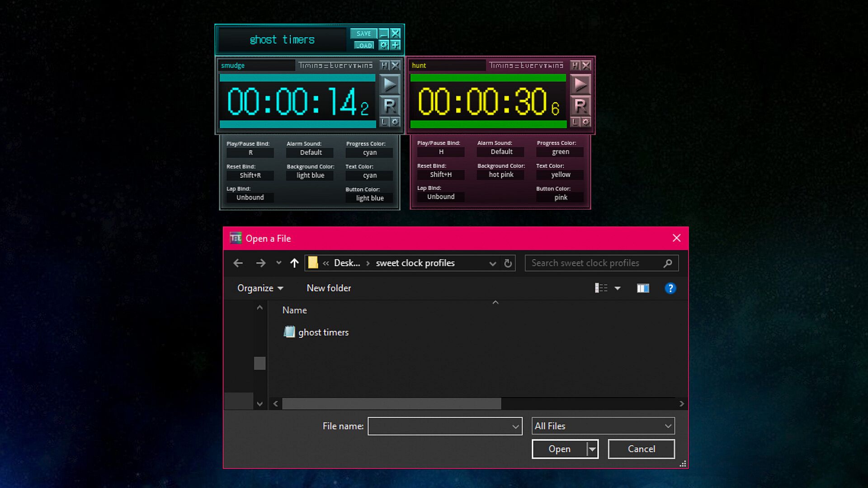Toggle the preview pane in file dialog
Screen dimensions: 868x488
pyautogui.click(x=642, y=288)
